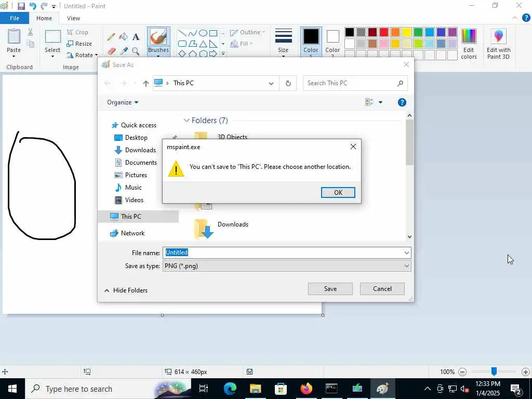The image size is (532, 399).
Task: Choose the Oval shape
Action: [x=203, y=33]
